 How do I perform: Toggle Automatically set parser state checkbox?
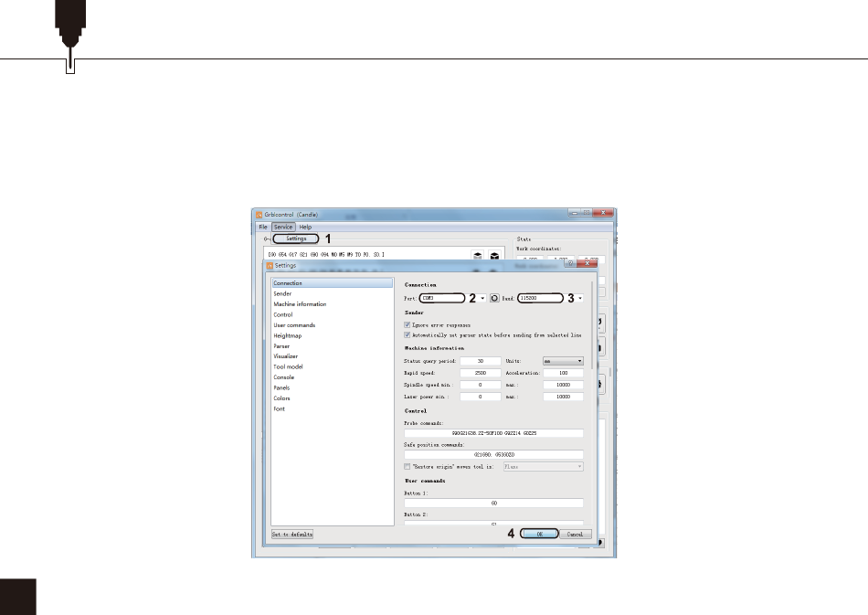point(408,335)
